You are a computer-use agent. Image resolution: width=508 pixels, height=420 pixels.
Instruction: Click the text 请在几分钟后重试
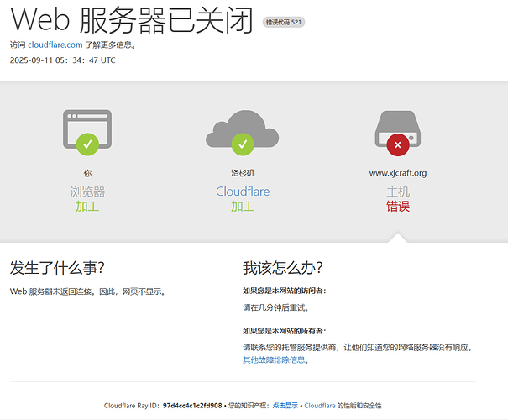(275, 307)
